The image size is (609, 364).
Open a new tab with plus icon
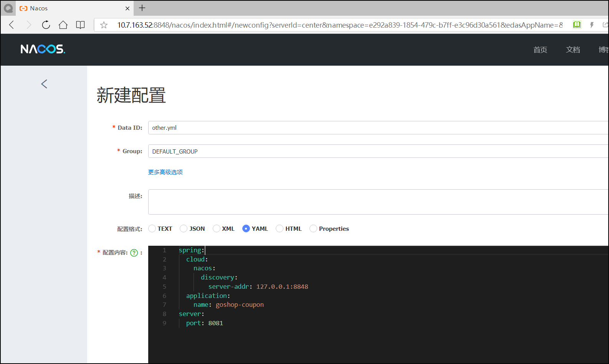click(x=142, y=8)
